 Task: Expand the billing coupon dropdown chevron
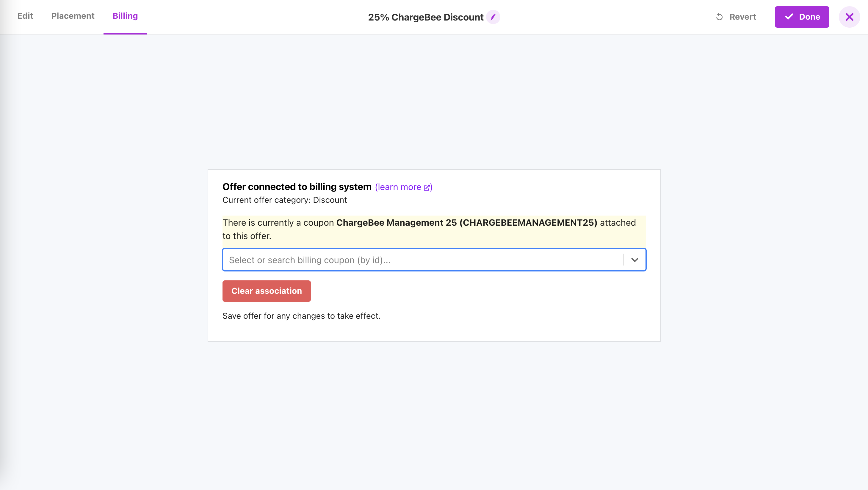(634, 260)
